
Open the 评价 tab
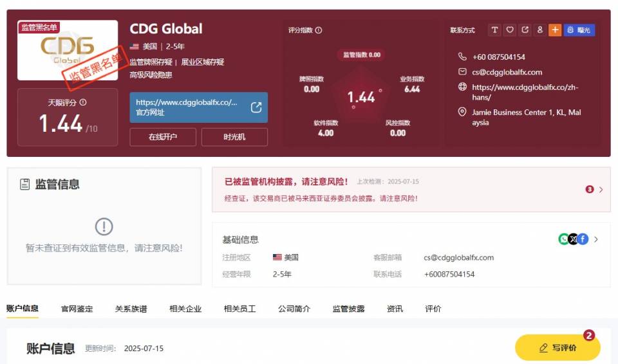coord(433,309)
